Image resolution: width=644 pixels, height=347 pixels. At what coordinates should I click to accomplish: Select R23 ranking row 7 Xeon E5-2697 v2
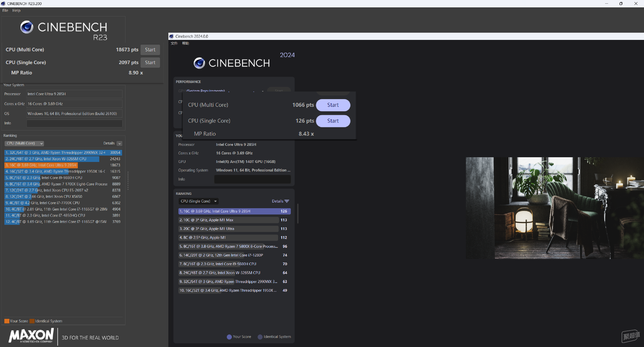(x=63, y=190)
